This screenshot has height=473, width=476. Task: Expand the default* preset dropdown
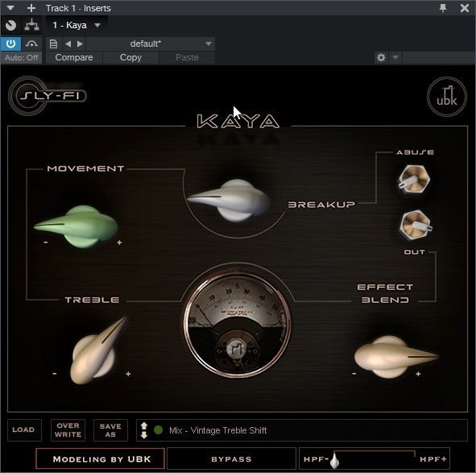coord(209,44)
